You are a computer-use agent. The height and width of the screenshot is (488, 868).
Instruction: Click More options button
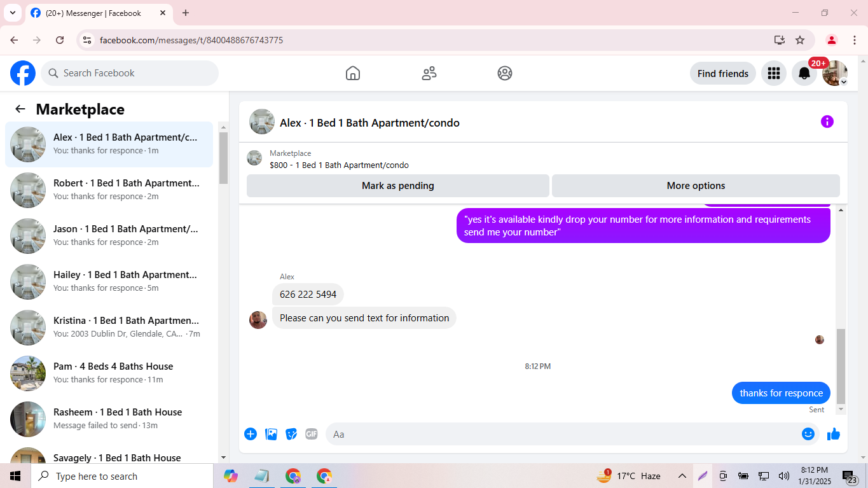[x=696, y=186]
